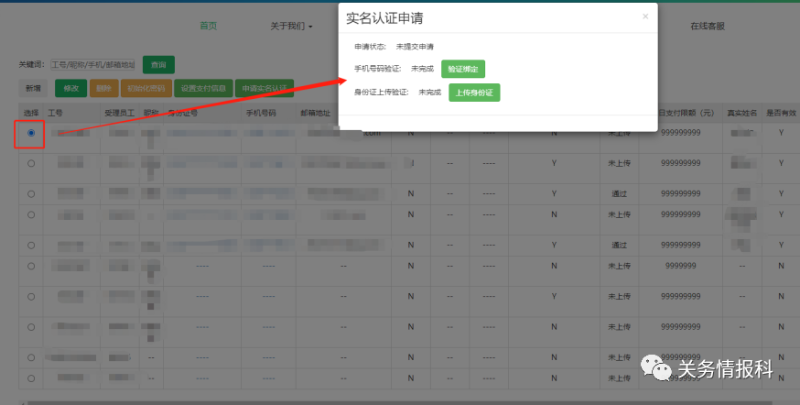Expand the 关于我们 dropdown menu

coord(292,25)
